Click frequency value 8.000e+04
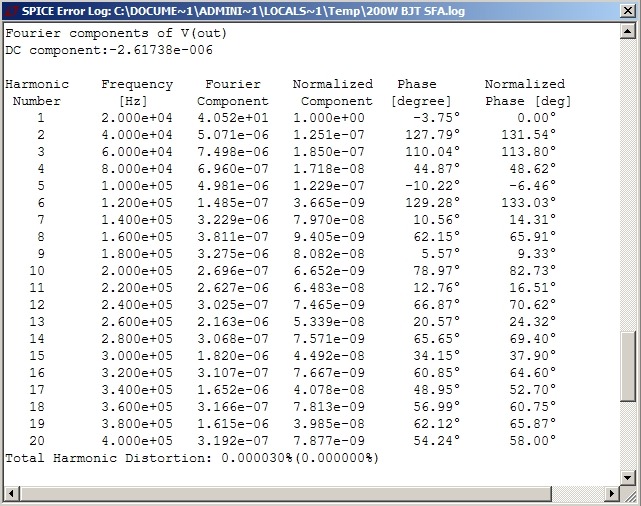This screenshot has height=506, width=641. (137, 169)
